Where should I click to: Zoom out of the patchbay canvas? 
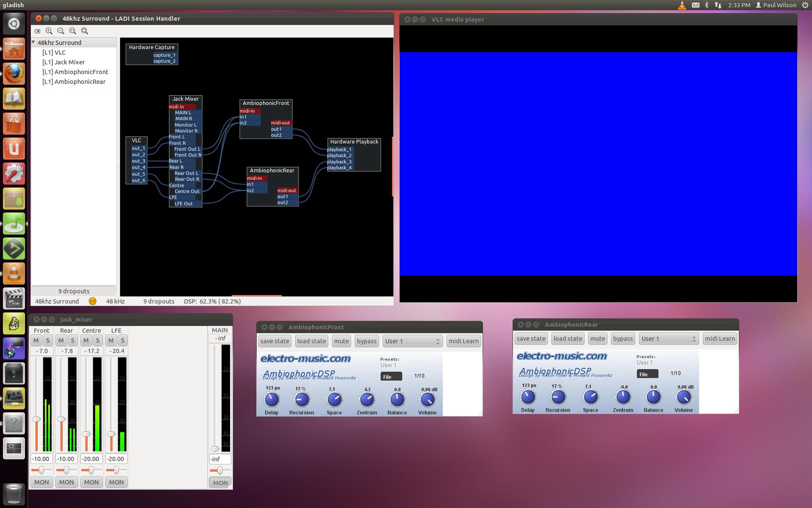[61, 31]
